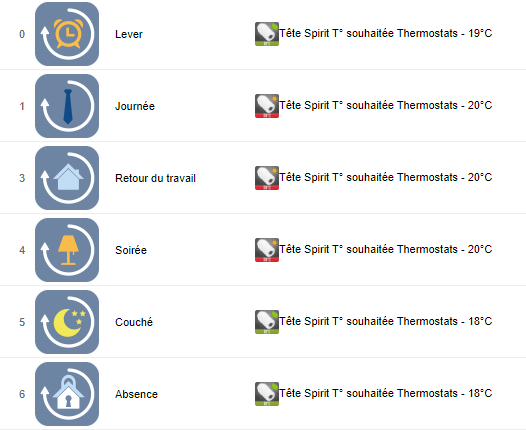Select the Lever mode name
The height and width of the screenshot is (430, 526).
pos(129,34)
